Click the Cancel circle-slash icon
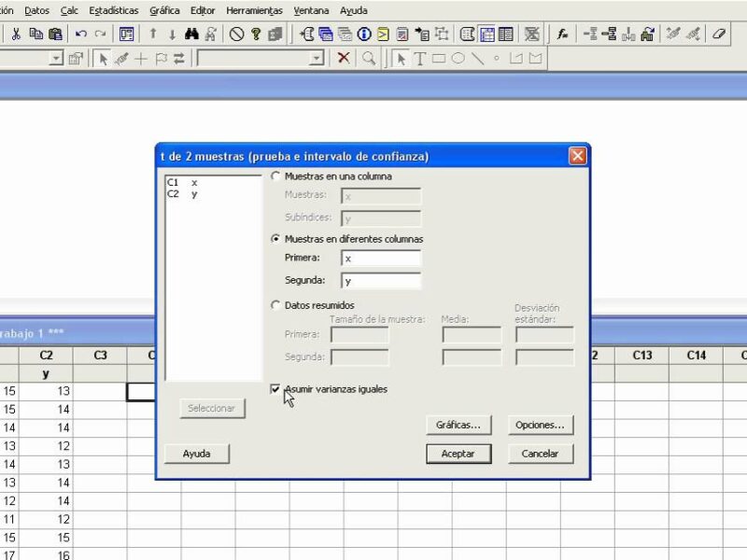 (x=236, y=34)
